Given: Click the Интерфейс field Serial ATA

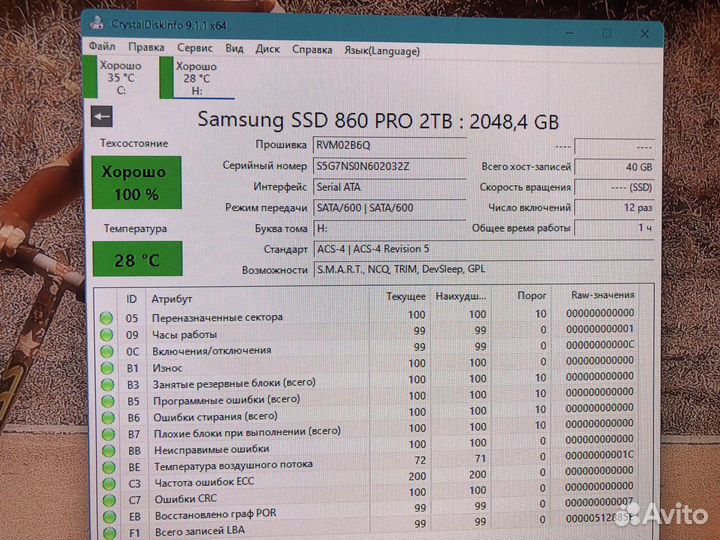Looking at the screenshot, I should [x=389, y=187].
